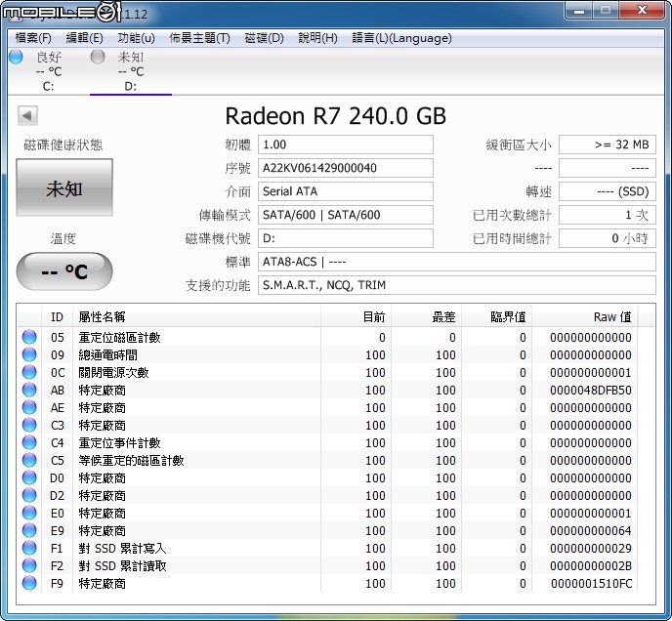Screen dimensions: 672x621
Task: Click status icon of row 0C 關閉電源次數
Action: [29, 372]
